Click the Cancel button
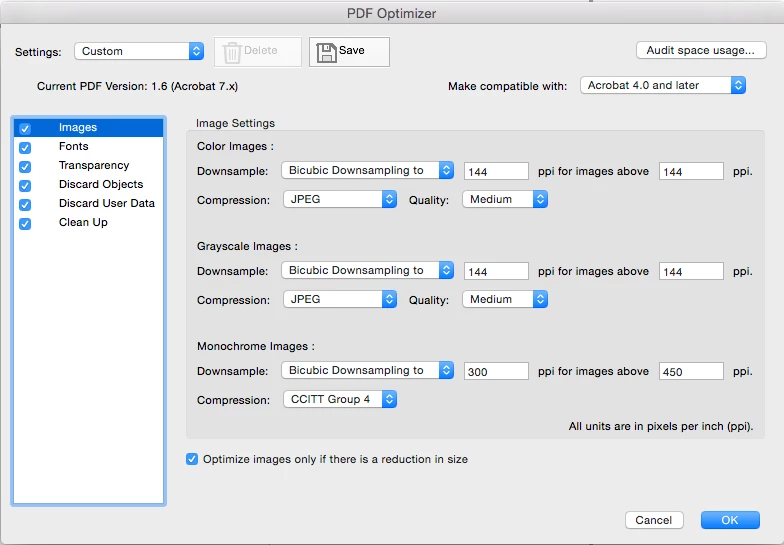Screen dimensions: 784x545 coord(654,520)
